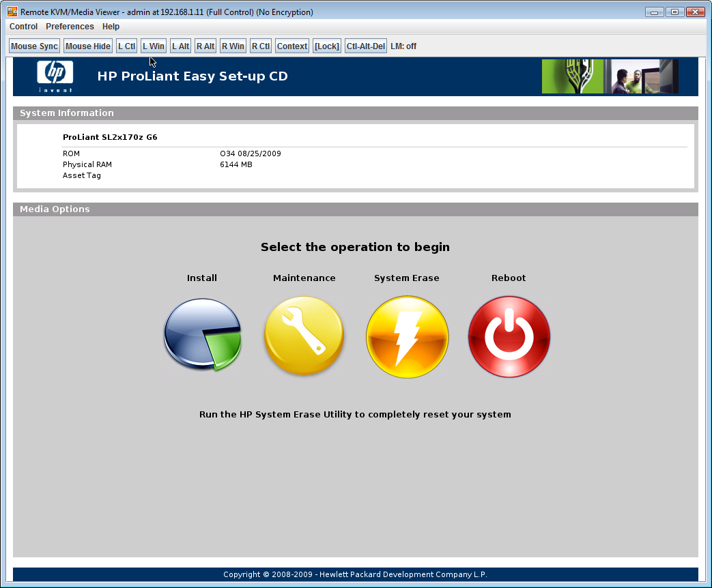Toggle the R Win key button

tap(233, 46)
